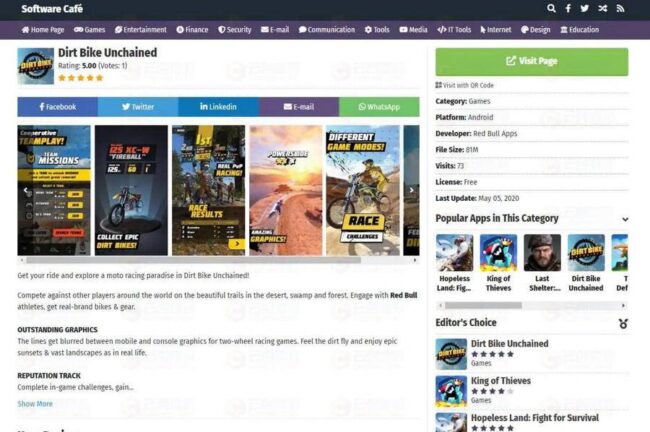Open the Race Results screenshot
Image resolution: width=650 pixels, height=432 pixels.
click(x=209, y=190)
